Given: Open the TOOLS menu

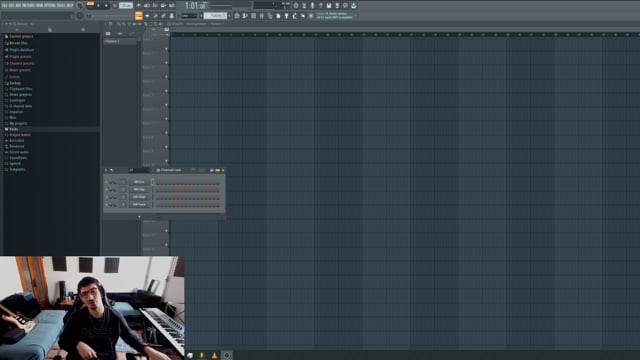Looking at the screenshot, I should tap(61, 6).
